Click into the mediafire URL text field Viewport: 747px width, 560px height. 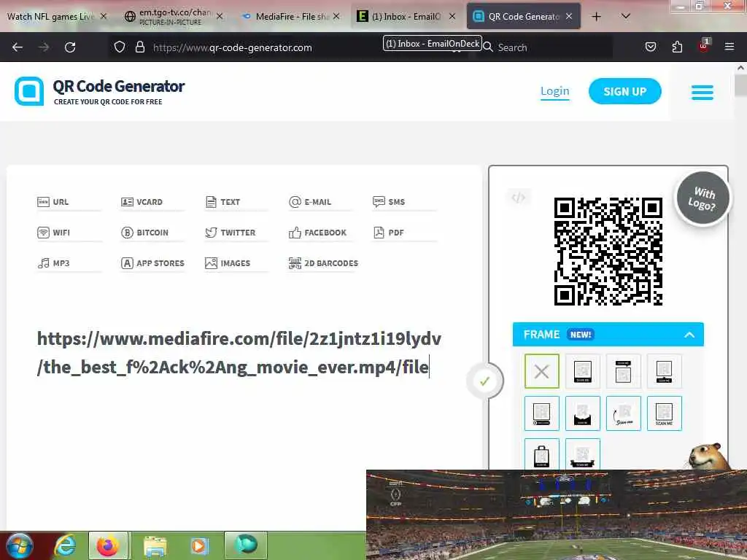click(239, 353)
